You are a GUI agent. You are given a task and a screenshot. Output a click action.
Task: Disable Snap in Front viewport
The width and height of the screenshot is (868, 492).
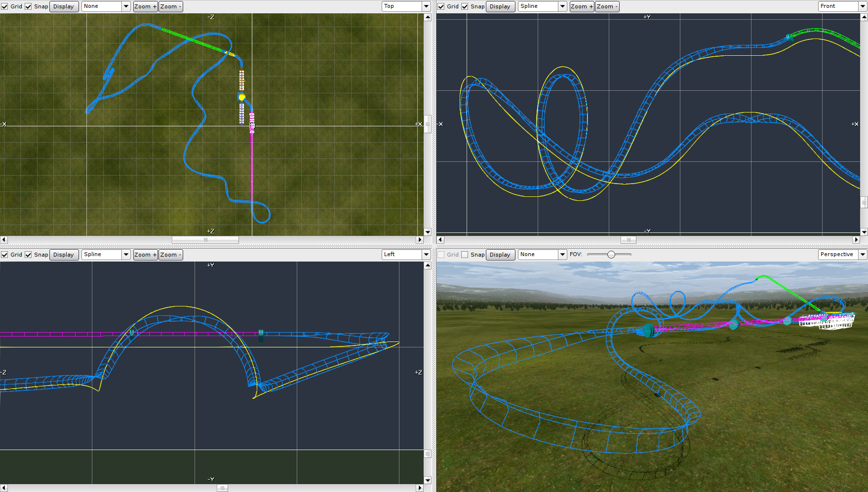[x=465, y=6]
